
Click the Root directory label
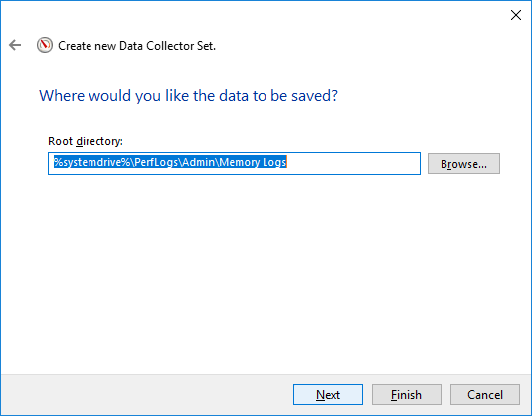(86, 141)
